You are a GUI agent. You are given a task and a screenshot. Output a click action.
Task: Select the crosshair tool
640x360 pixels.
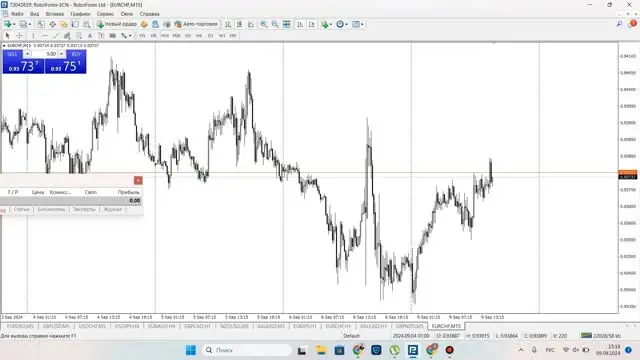coord(19,36)
